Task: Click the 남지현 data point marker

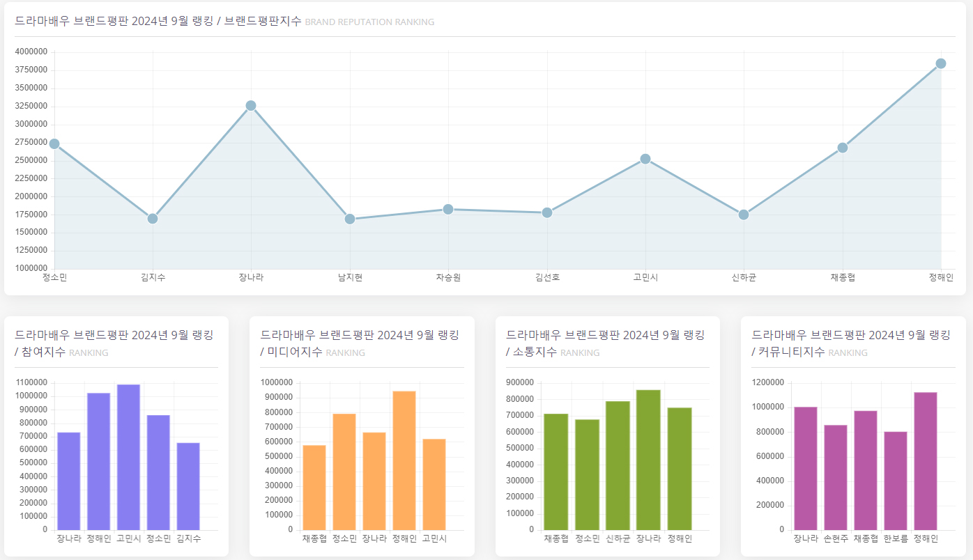Action: click(350, 219)
